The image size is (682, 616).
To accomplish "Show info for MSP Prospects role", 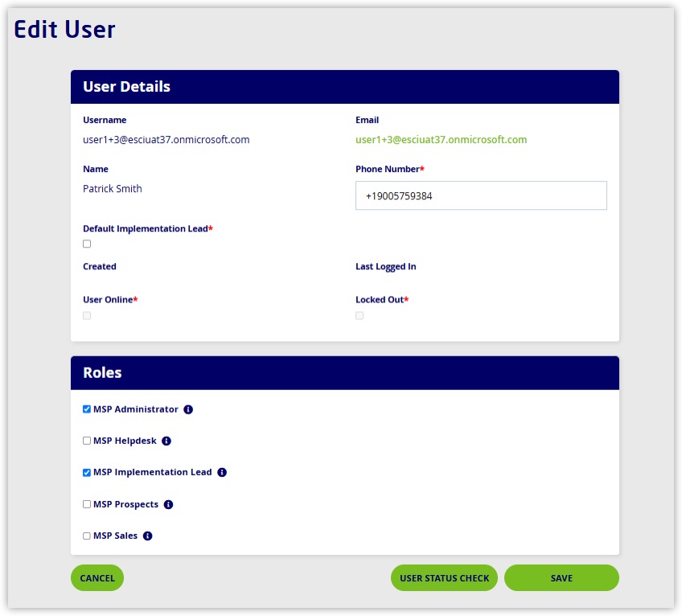I will point(168,504).
